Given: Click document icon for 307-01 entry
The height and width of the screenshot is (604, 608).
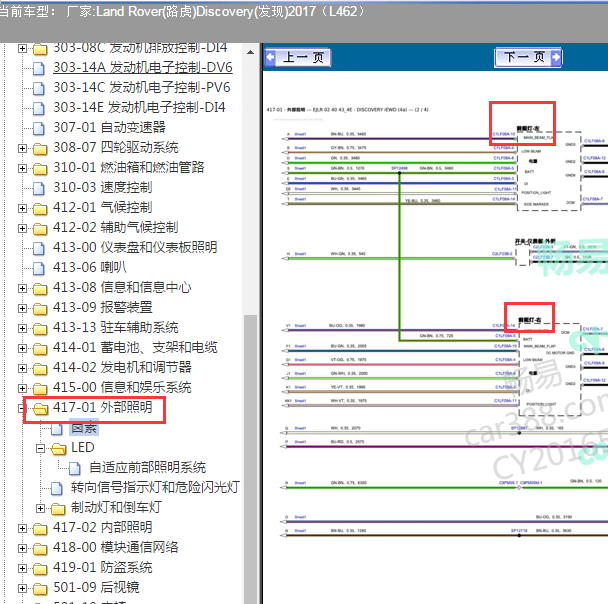Looking at the screenshot, I should (39, 128).
